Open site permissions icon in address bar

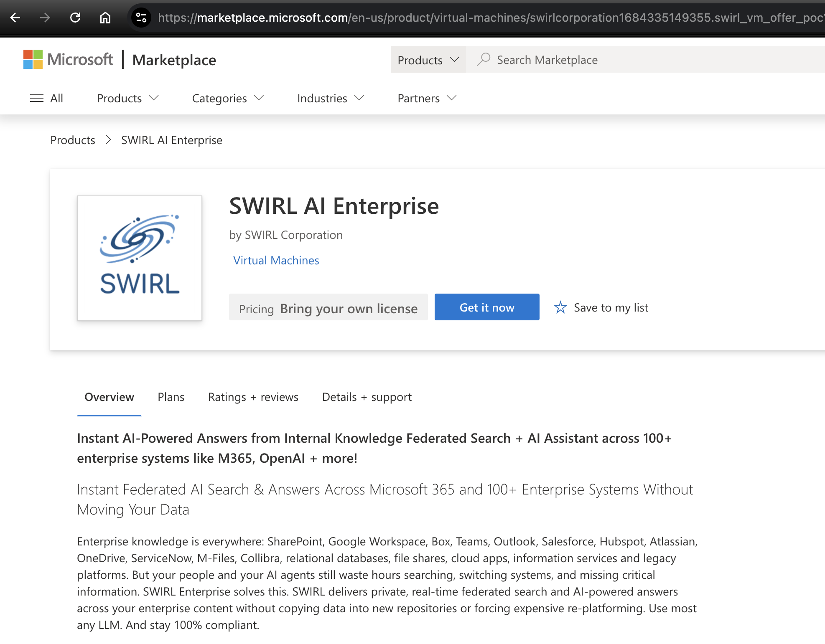pyautogui.click(x=141, y=18)
